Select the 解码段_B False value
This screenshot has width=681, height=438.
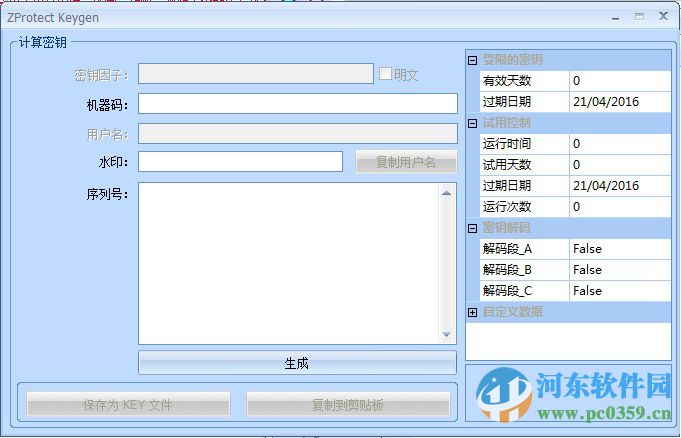tap(620, 270)
